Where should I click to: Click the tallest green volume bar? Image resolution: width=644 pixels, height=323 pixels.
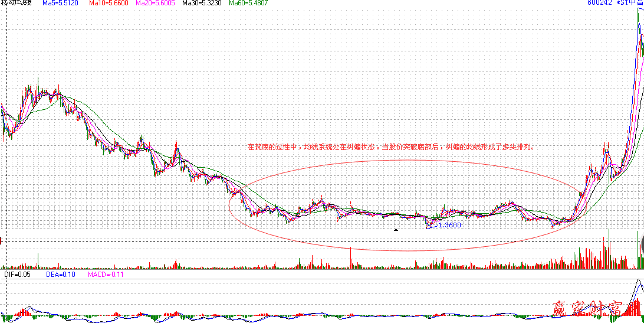pyautogui.click(x=608, y=248)
